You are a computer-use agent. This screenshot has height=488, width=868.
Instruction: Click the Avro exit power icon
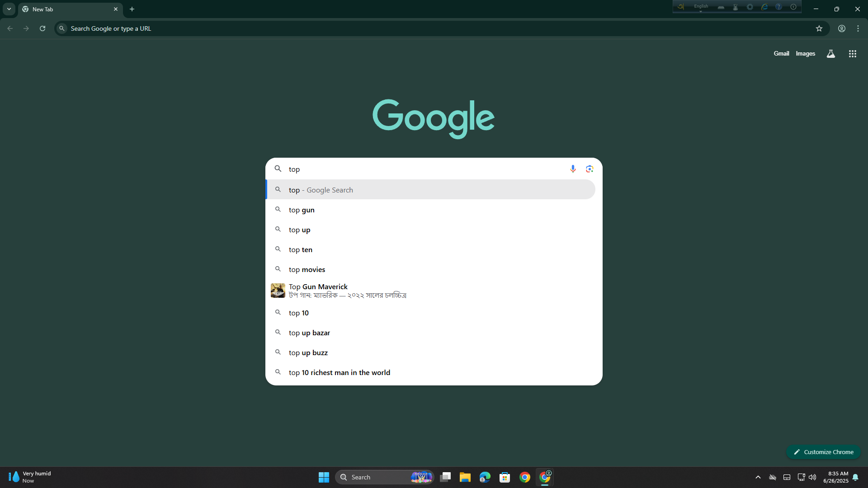(x=793, y=7)
